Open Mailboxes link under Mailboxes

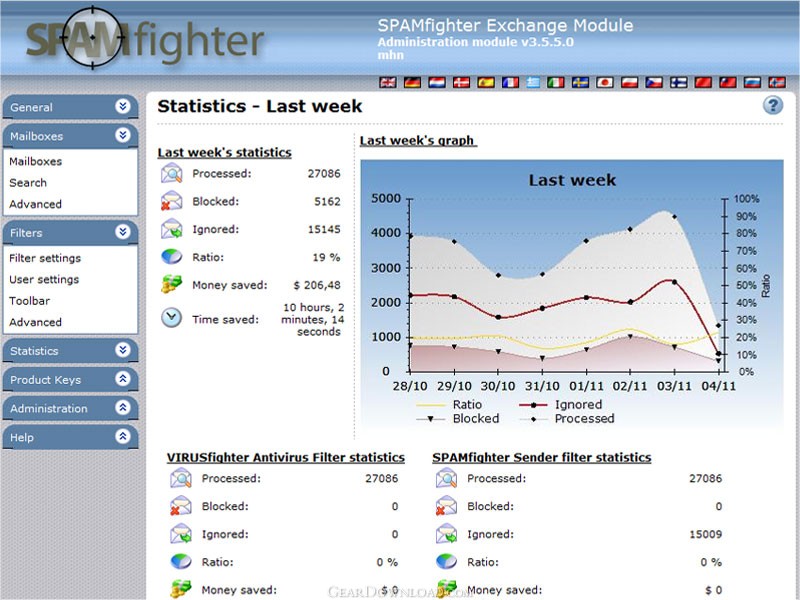tap(35, 161)
